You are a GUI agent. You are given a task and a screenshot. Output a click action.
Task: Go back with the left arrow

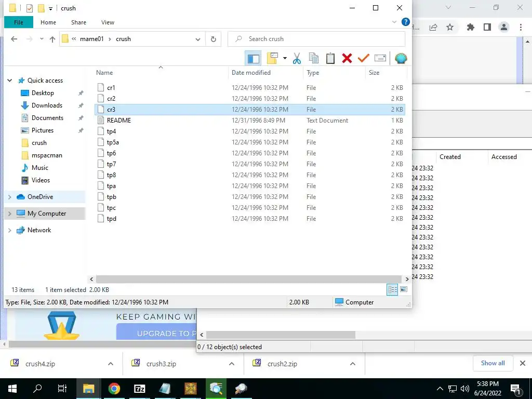[x=14, y=39]
